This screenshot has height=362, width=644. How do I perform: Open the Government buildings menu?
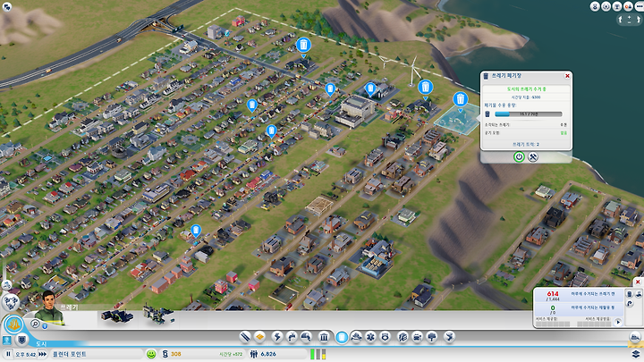coord(324,337)
